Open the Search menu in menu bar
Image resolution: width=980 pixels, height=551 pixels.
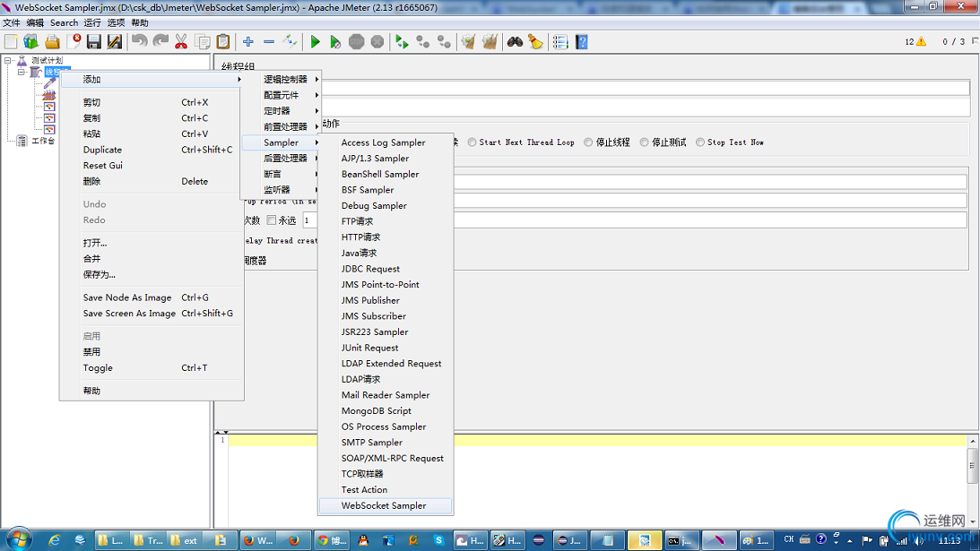64,22
